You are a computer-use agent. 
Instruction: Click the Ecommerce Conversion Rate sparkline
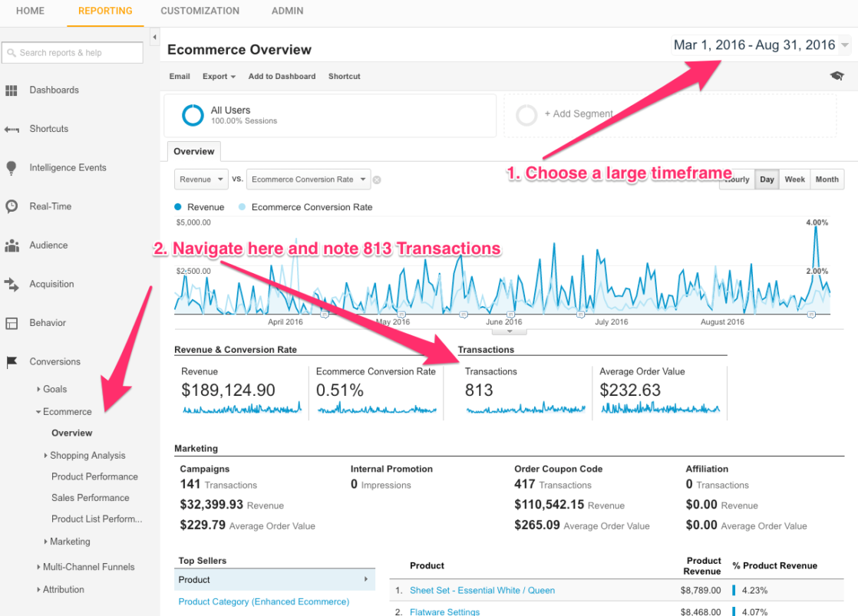click(x=377, y=408)
